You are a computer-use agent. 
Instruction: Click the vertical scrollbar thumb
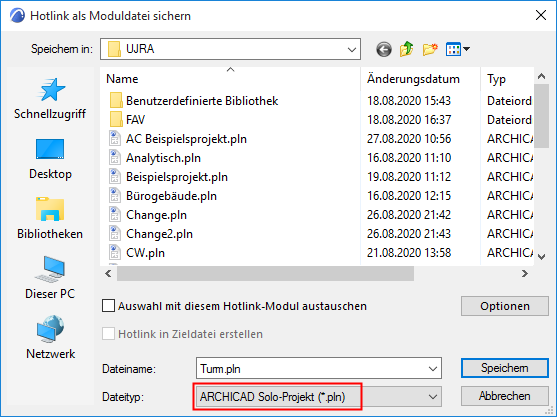(541, 116)
